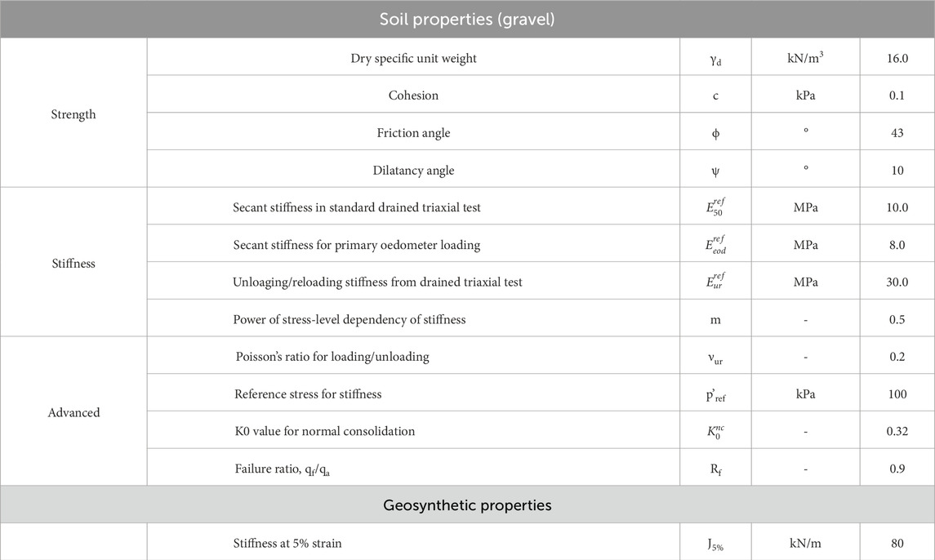This screenshot has width=935, height=560.
Task: Click the unloading/reloading stiffness value 30.0
Action: [897, 282]
